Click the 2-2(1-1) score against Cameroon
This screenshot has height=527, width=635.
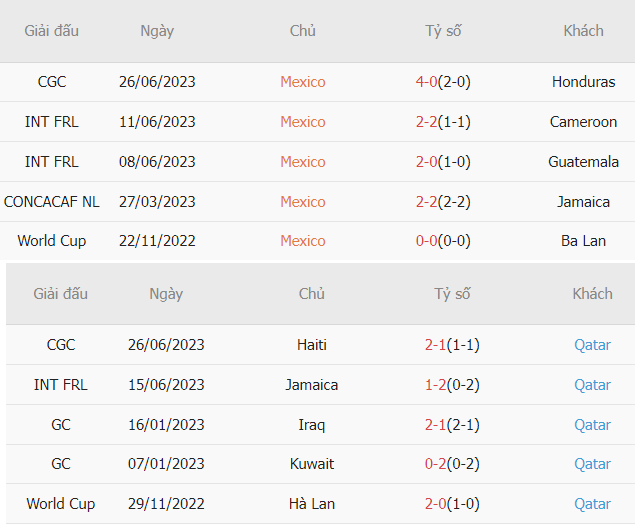[443, 122]
